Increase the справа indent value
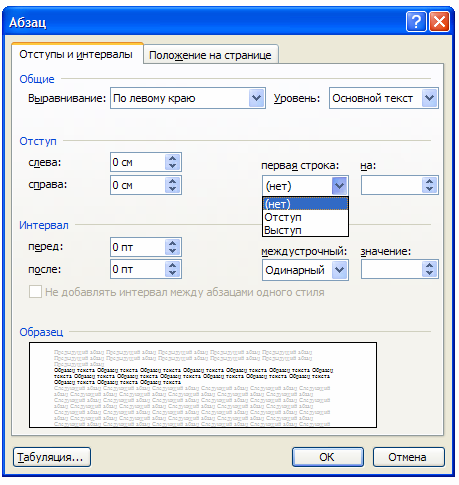The width and height of the screenshot is (459, 485). [x=172, y=181]
